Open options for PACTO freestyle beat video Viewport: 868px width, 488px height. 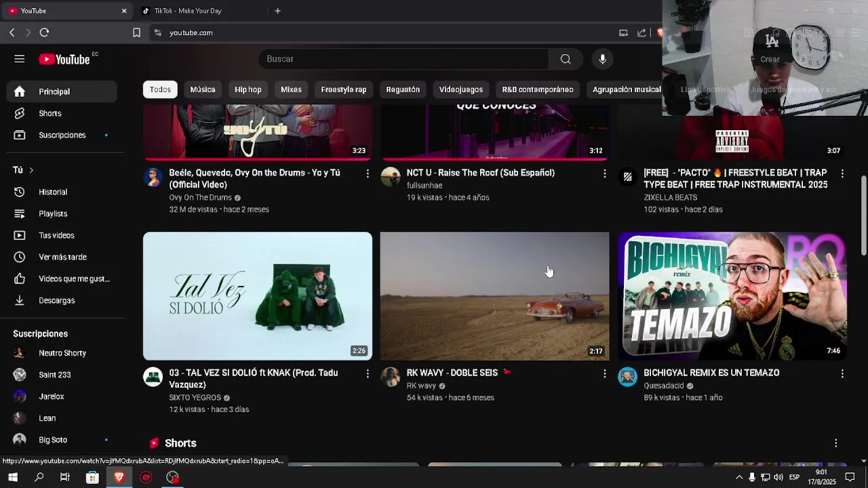(842, 174)
